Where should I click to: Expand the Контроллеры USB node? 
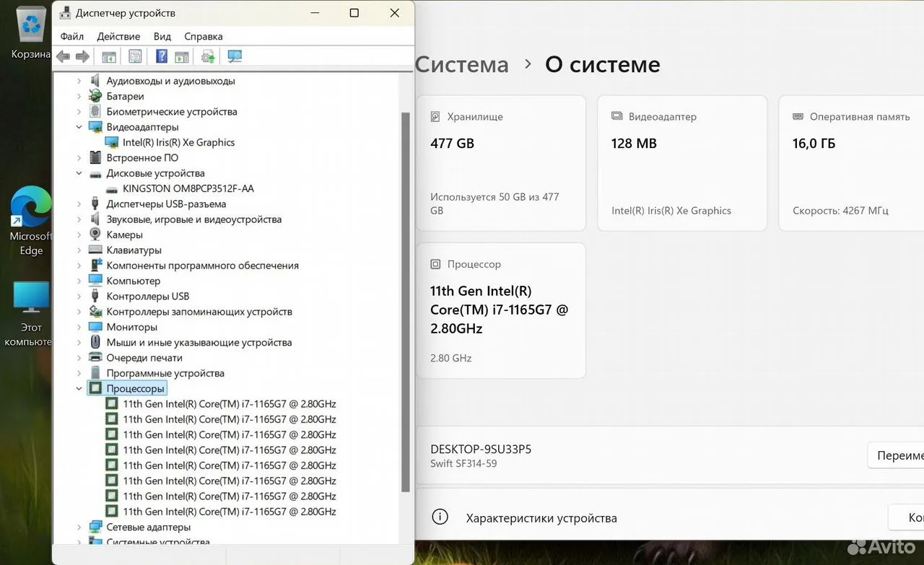[79, 296]
